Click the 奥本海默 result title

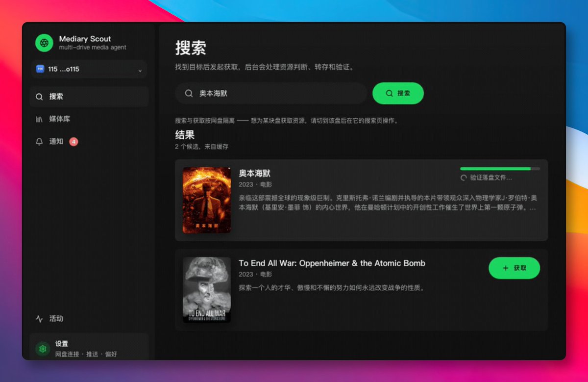(x=254, y=174)
